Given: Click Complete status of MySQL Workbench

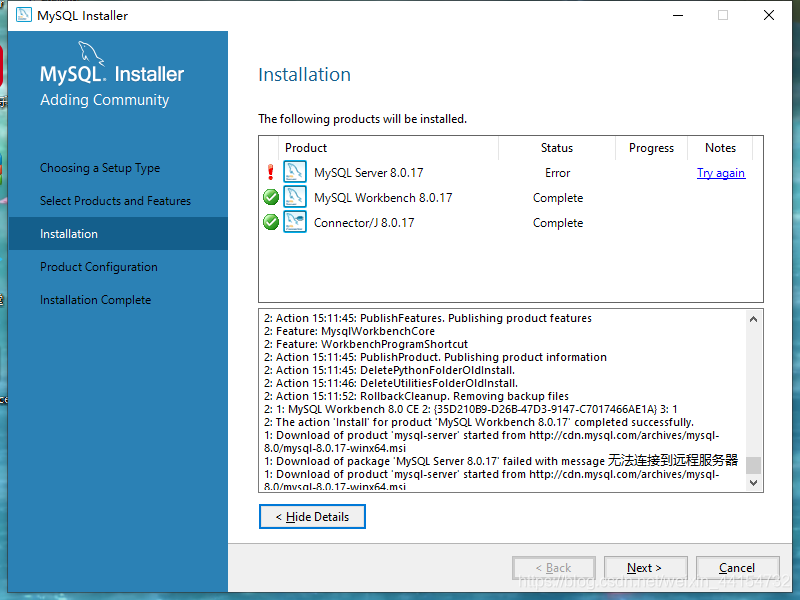Looking at the screenshot, I should click(558, 198).
